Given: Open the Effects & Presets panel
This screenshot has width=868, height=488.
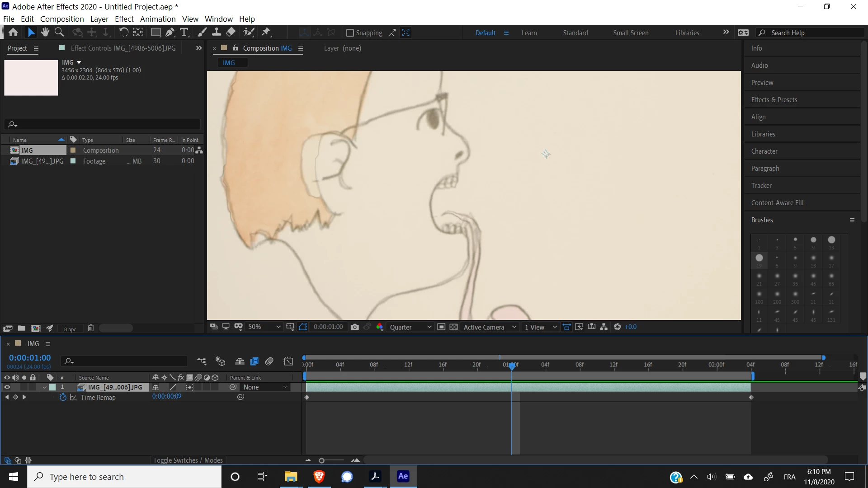Looking at the screenshot, I should [x=774, y=99].
